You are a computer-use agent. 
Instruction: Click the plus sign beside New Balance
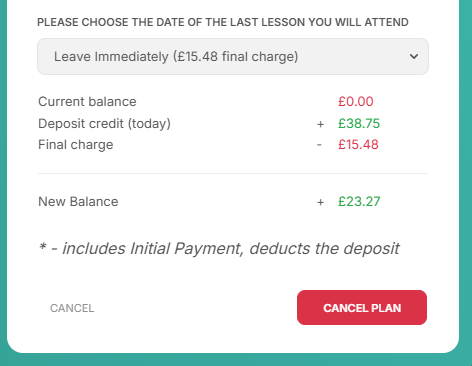(x=320, y=202)
